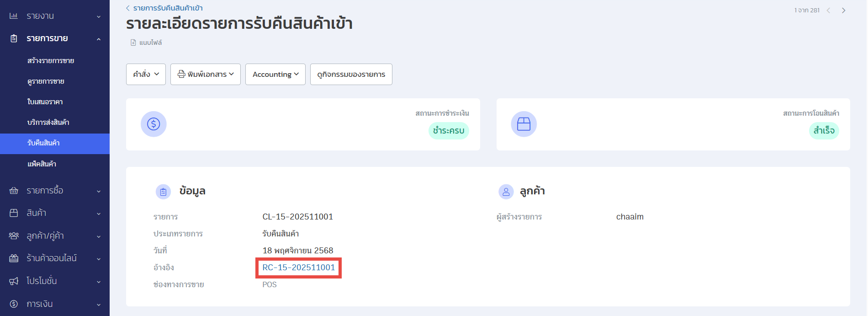Click the clipboard icon beside ข้อมูล heading
The width and height of the screenshot is (868, 316).
point(163,192)
